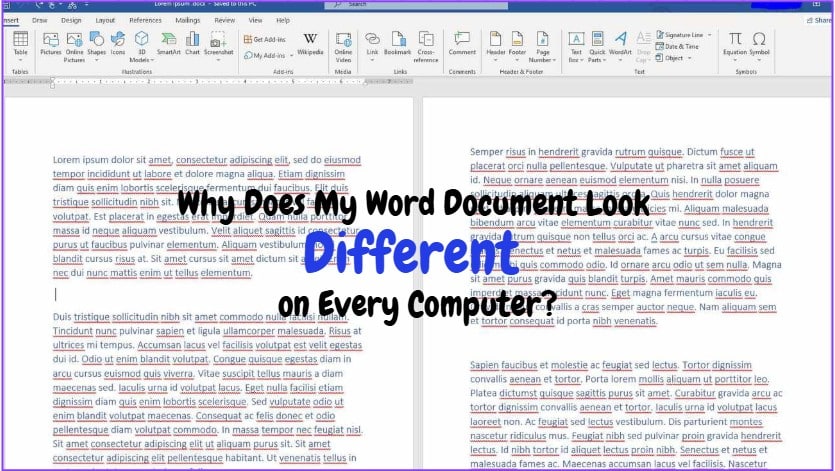Click the line 'et tortor consequat id porta'
This screenshot has width=835, height=471.
point(563,321)
